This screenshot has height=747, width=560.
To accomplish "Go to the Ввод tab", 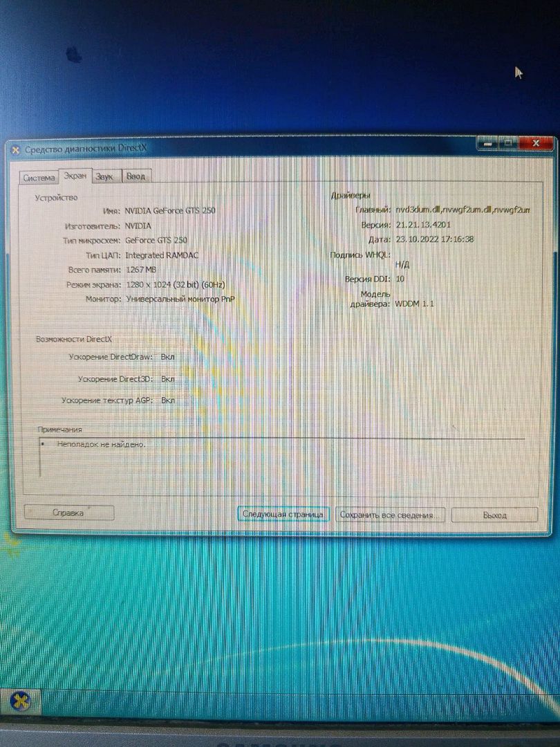I will pyautogui.click(x=136, y=177).
